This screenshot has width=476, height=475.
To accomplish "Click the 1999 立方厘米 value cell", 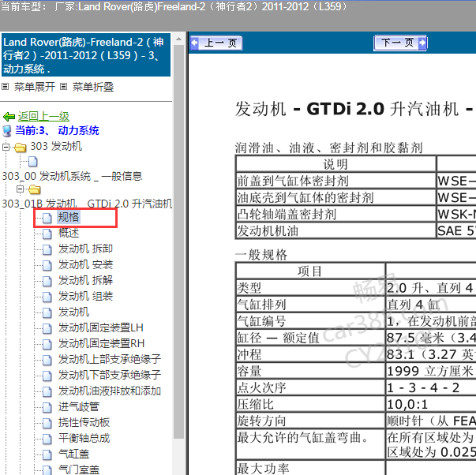I will [431, 371].
